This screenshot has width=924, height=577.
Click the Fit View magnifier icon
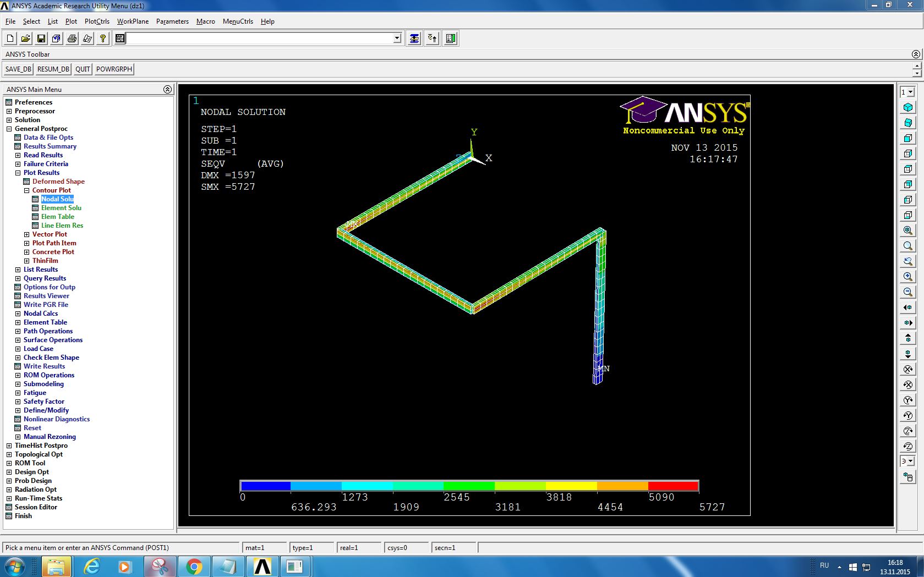click(908, 230)
